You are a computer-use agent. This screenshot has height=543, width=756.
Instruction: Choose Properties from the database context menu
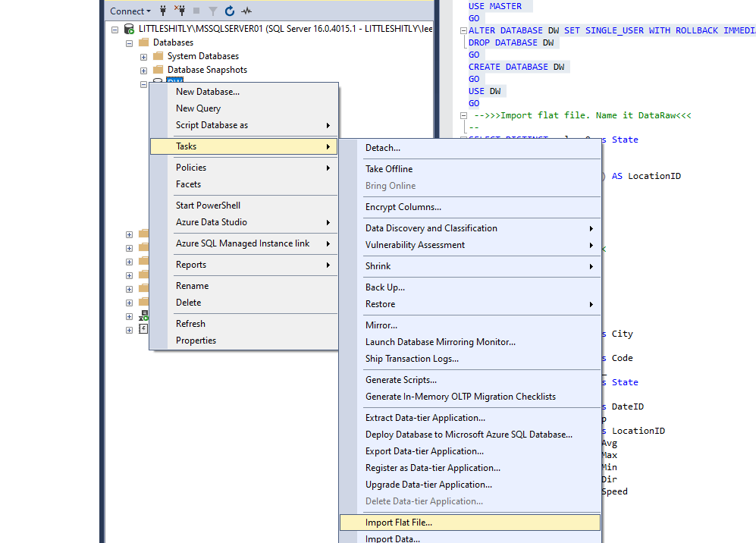[x=196, y=341]
